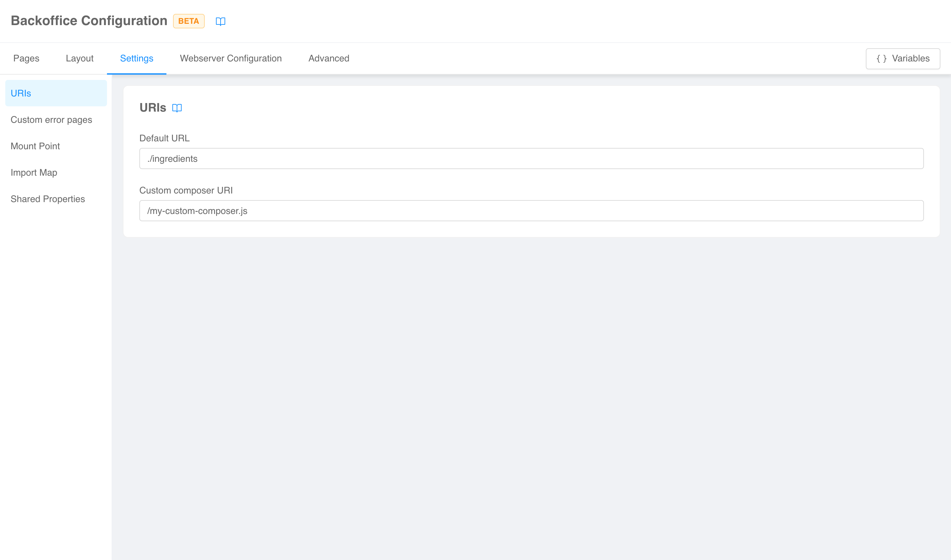Open documentation book icon beside BETA badge
This screenshot has width=951, height=560.
coord(220,21)
